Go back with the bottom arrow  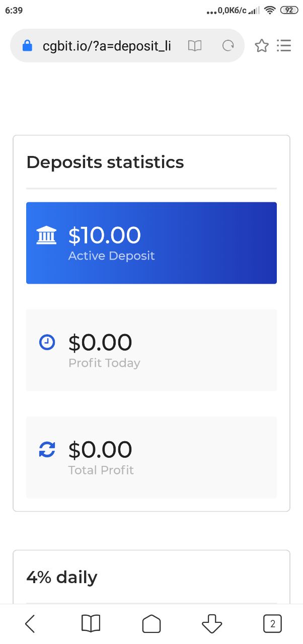(x=30, y=624)
